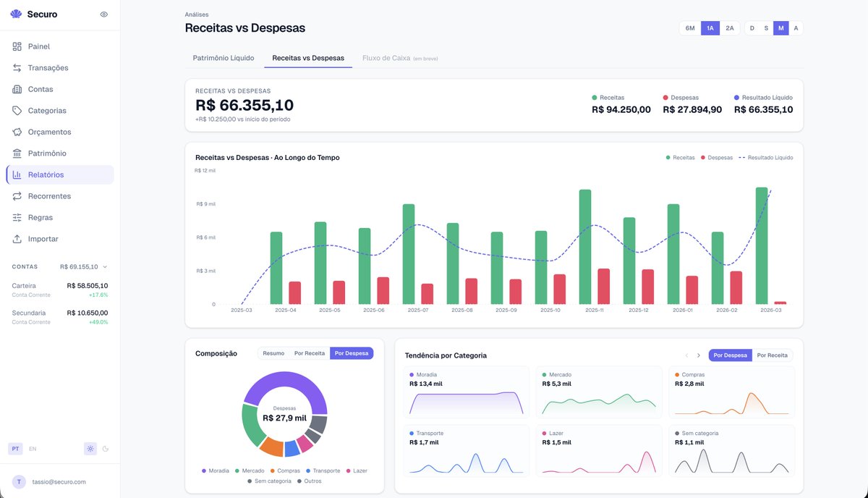The image size is (868, 498).
Task: Toggle the eye icon to hide values
Action: [x=104, y=14]
